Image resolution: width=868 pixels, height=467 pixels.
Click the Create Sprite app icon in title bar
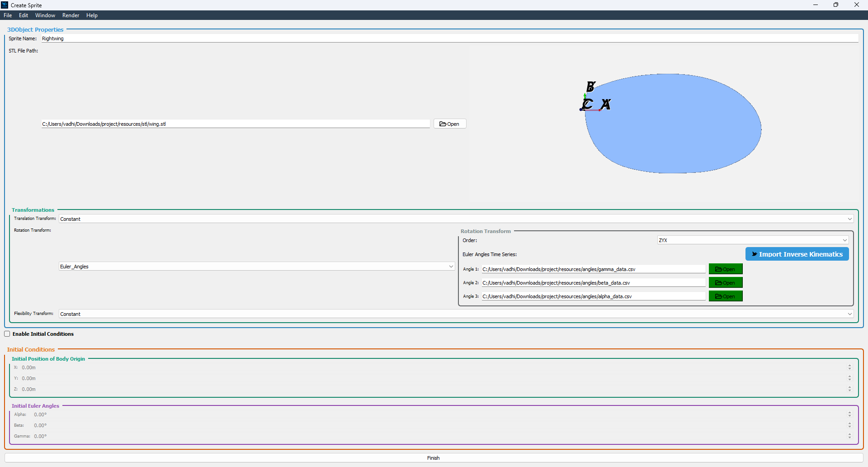coord(5,5)
